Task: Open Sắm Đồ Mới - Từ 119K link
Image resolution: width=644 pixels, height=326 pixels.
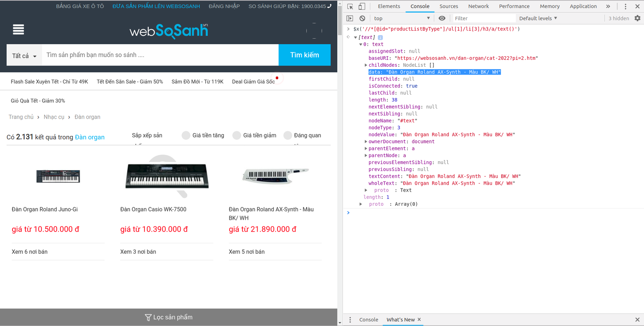Action: click(x=197, y=82)
